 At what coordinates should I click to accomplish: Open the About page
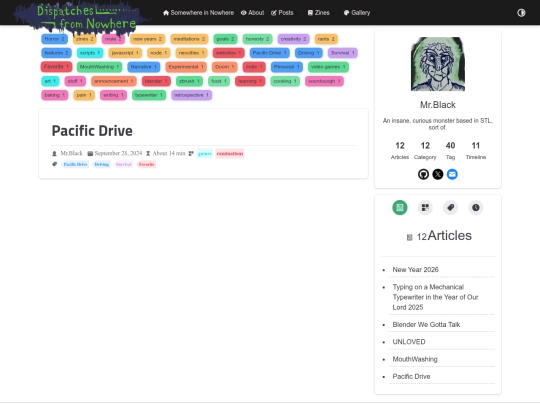coord(252,13)
